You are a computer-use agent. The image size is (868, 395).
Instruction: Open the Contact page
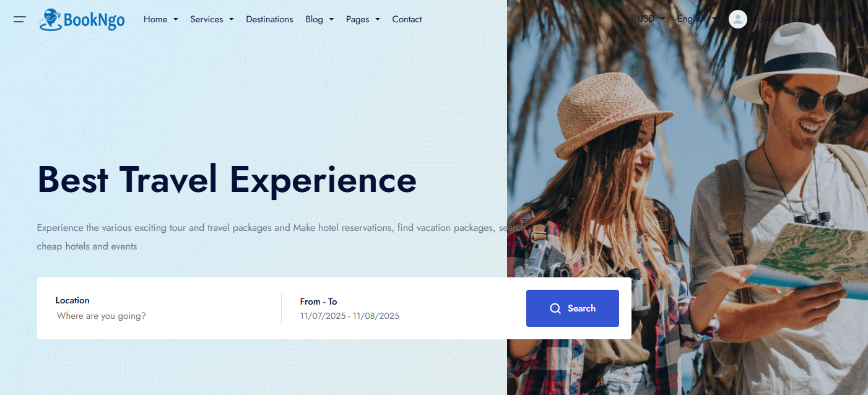tap(407, 19)
